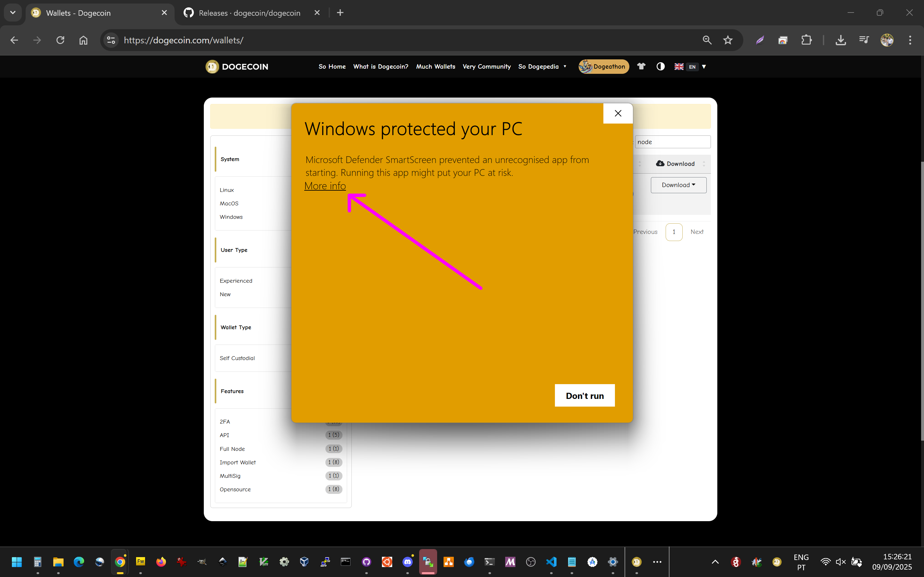
Task: Filter by New user type
Action: click(225, 294)
